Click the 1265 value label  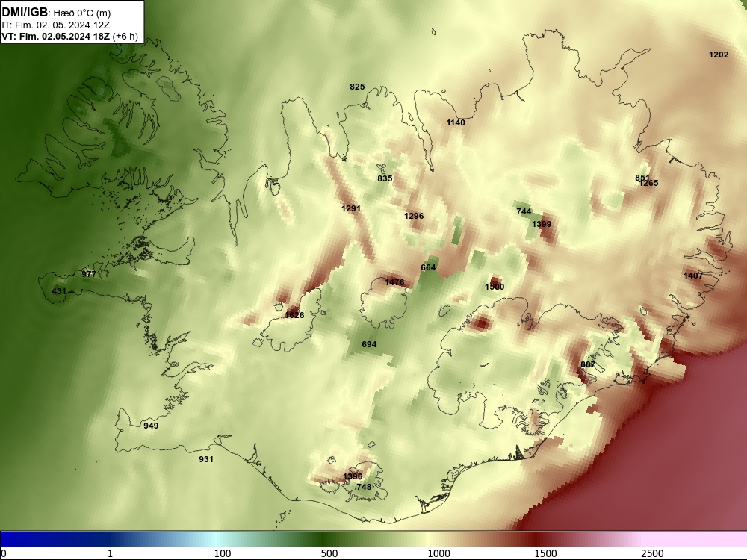point(649,184)
